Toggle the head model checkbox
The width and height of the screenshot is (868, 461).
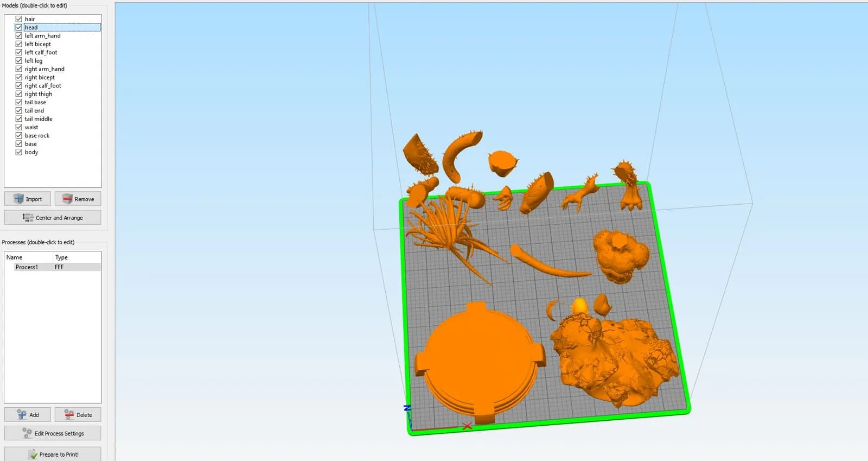[x=19, y=27]
